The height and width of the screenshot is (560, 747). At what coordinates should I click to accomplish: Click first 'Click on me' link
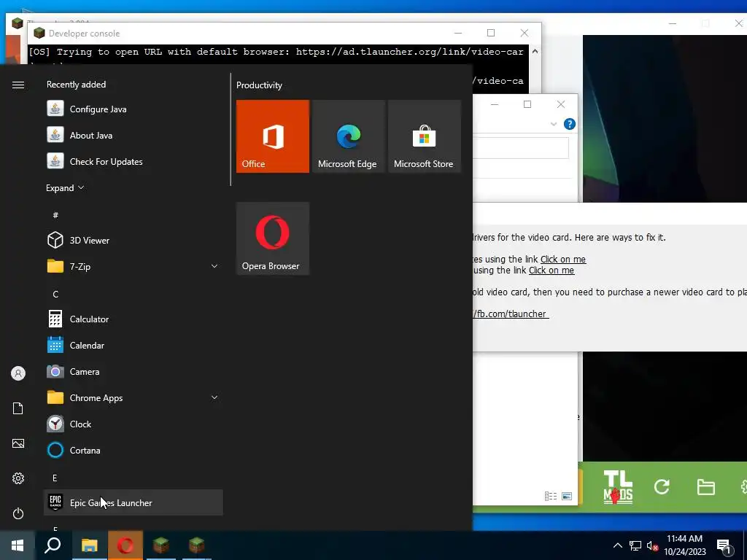563,259
